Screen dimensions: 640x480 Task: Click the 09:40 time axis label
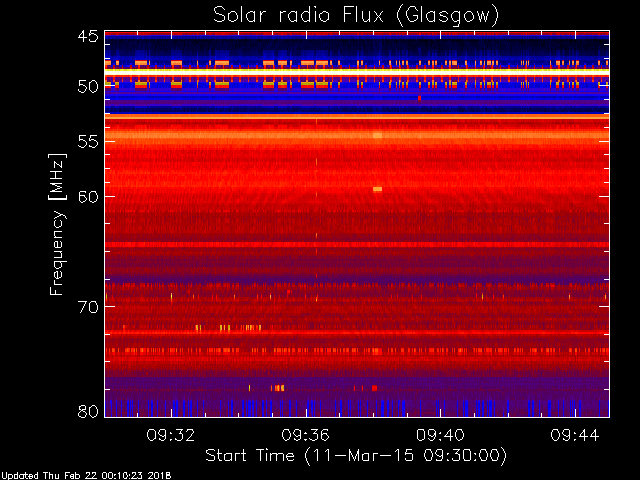tap(440, 435)
